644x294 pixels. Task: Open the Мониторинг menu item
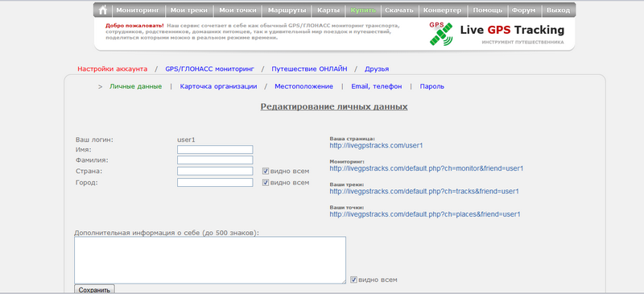(x=138, y=10)
